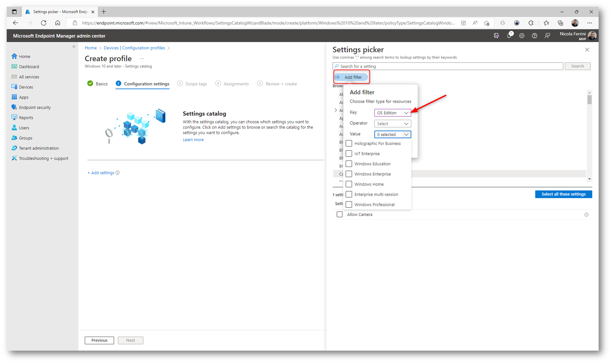Open Nicola Ferrini account menu
The width and height of the screenshot is (612, 364).
tap(578, 36)
